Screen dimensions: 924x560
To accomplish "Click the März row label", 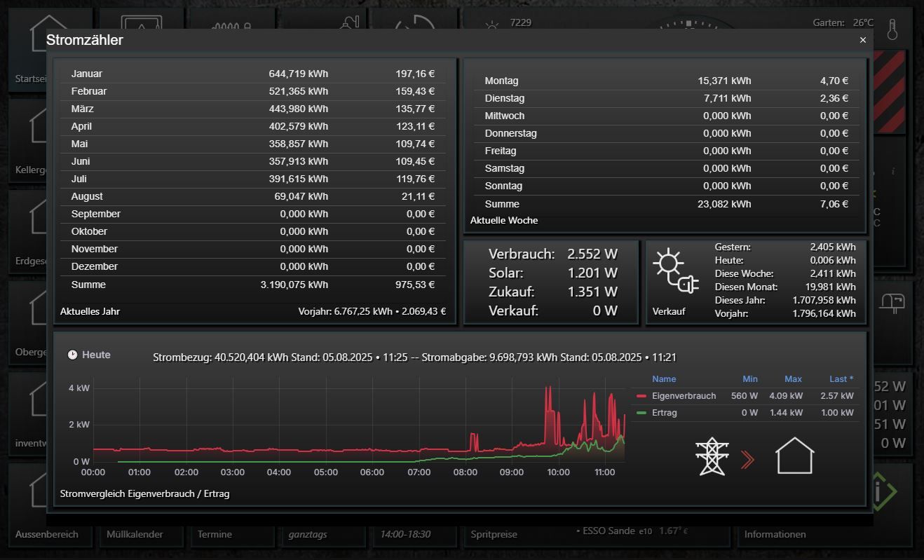I will point(82,109).
